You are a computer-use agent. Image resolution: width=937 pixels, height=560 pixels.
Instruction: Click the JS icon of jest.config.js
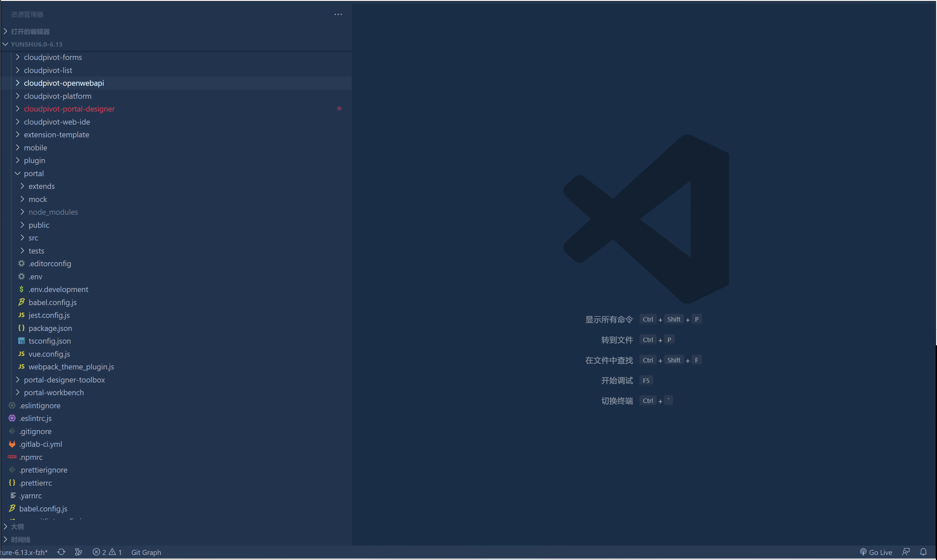point(21,315)
